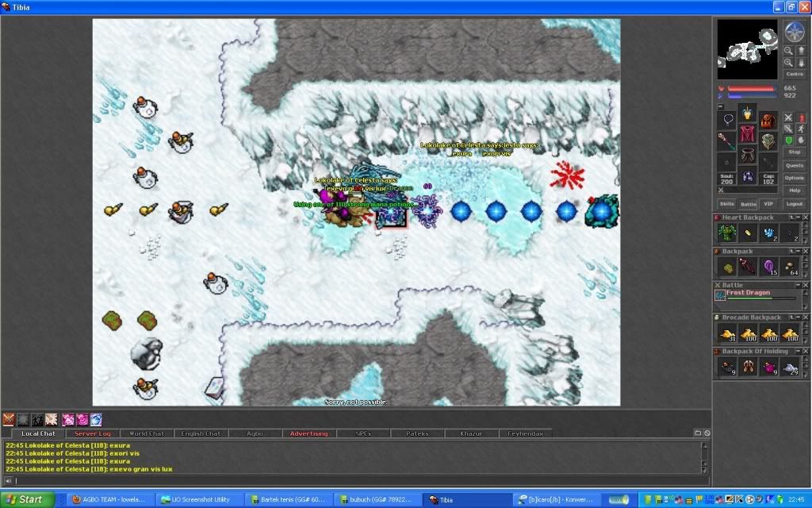Minimize the Battle list panel
The height and width of the screenshot is (508, 812).
pyautogui.click(x=799, y=285)
